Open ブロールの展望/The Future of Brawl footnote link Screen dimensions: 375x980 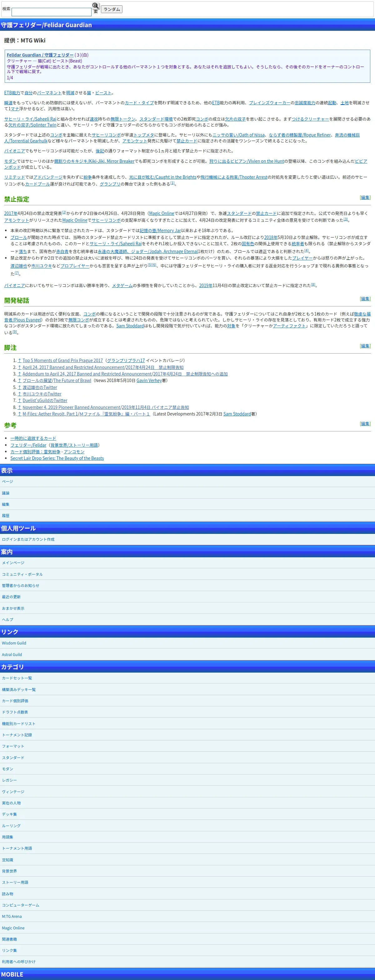tap(57, 381)
